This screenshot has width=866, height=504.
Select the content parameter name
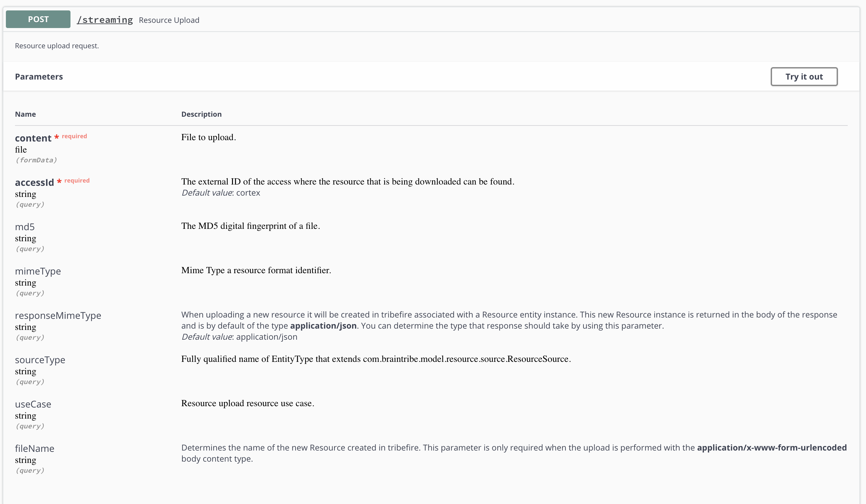tap(33, 138)
